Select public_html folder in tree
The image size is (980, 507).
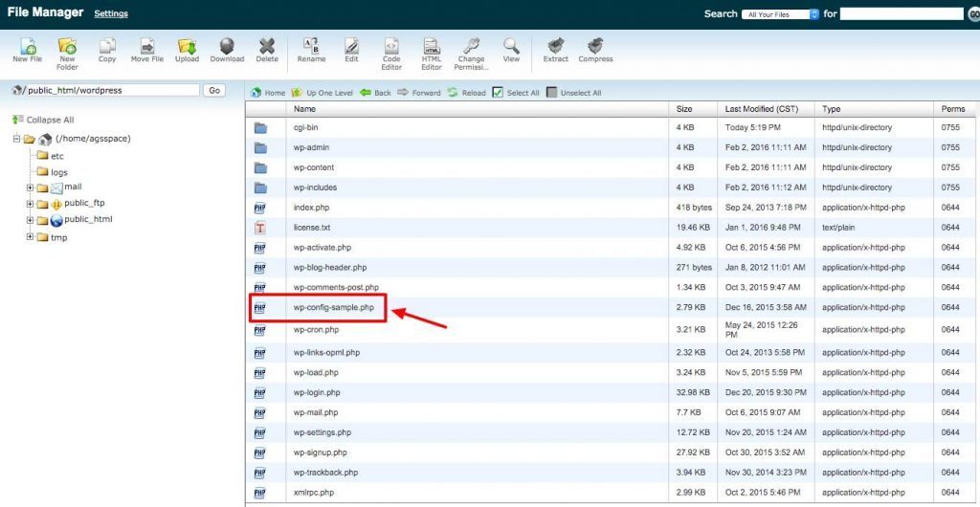tap(75, 220)
